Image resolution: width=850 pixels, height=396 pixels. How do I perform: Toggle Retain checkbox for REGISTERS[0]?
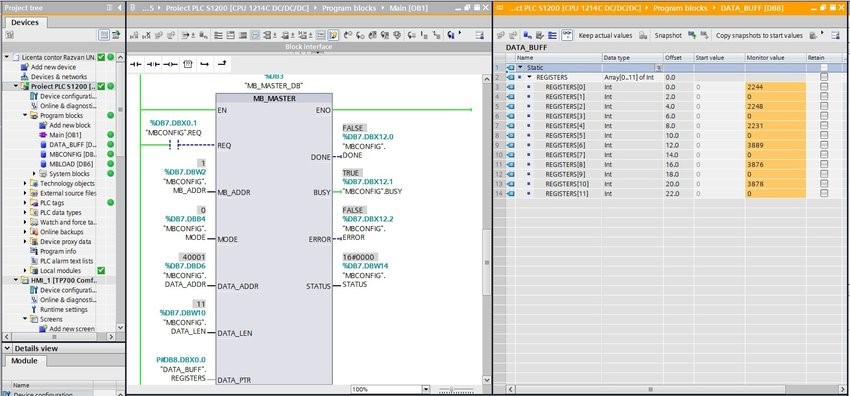tap(824, 87)
